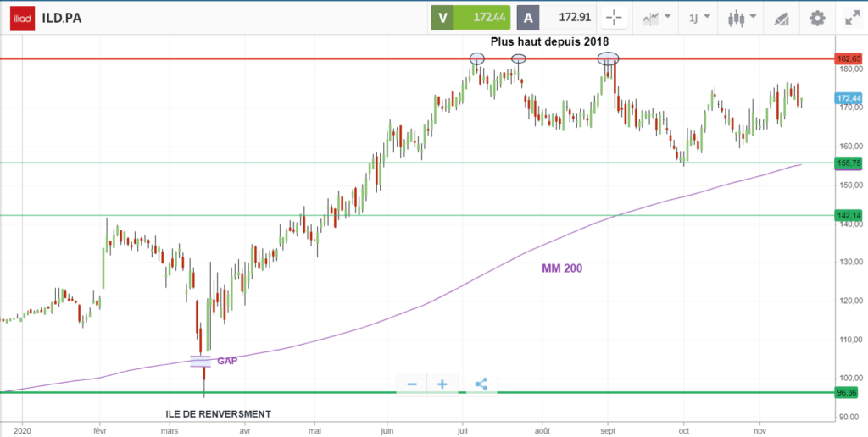
Task: Click the 'avr' date axis label
Action: pyautogui.click(x=244, y=429)
